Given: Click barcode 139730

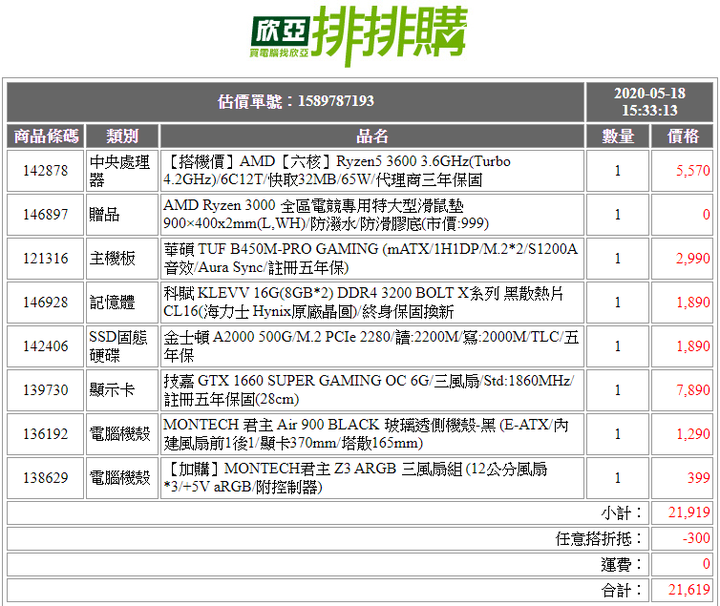Looking at the screenshot, I should pos(46,390).
